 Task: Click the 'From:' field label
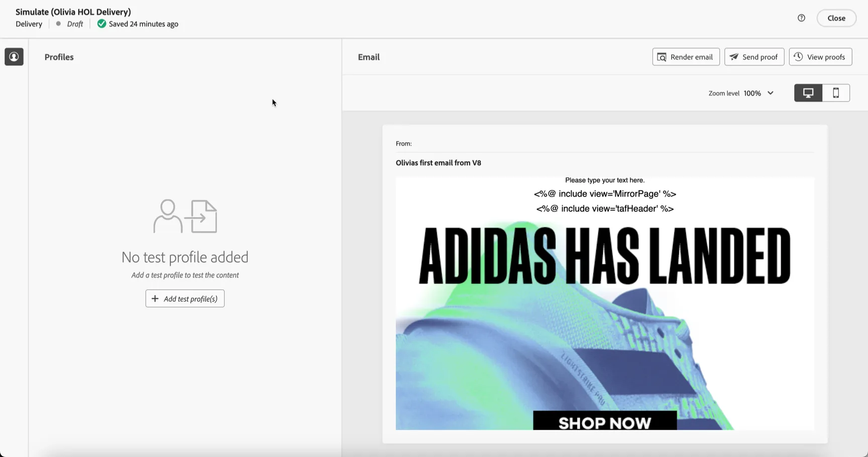[x=404, y=143]
